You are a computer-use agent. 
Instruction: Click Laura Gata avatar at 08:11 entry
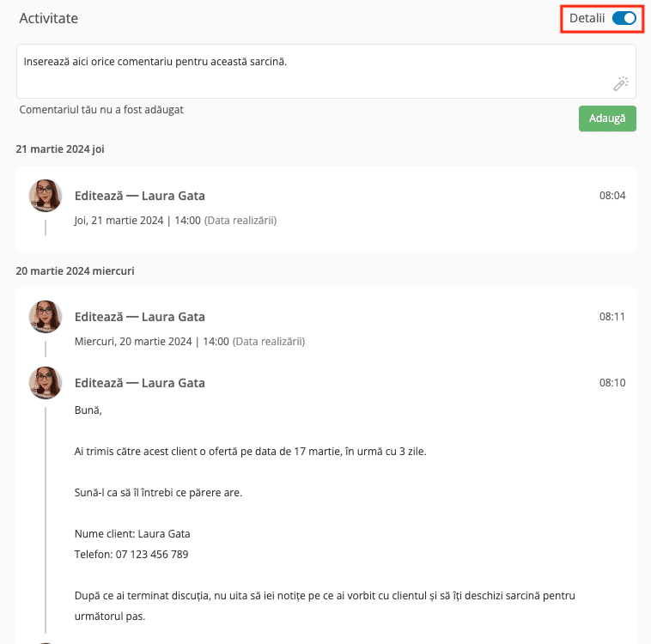coord(46,316)
